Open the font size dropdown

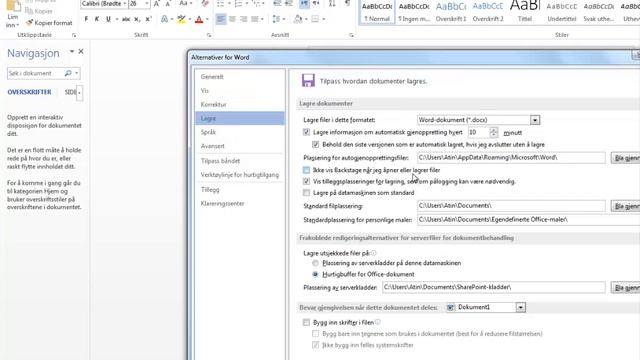pos(147,4)
